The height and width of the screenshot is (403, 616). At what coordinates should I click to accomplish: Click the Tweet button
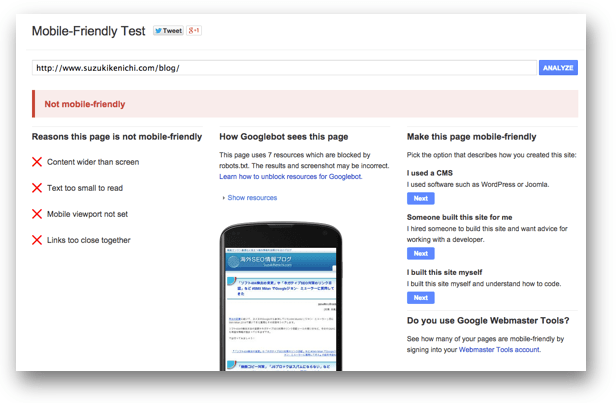pos(168,31)
